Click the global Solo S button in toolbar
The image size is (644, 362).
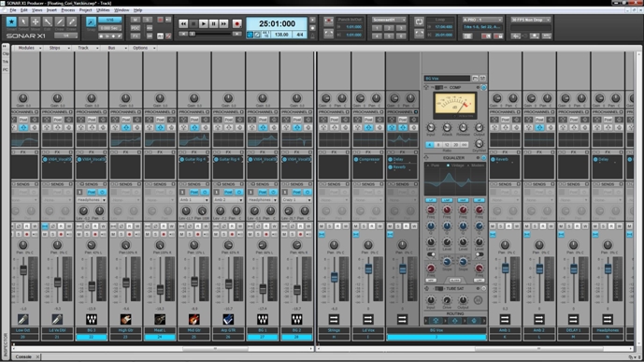pos(148,20)
